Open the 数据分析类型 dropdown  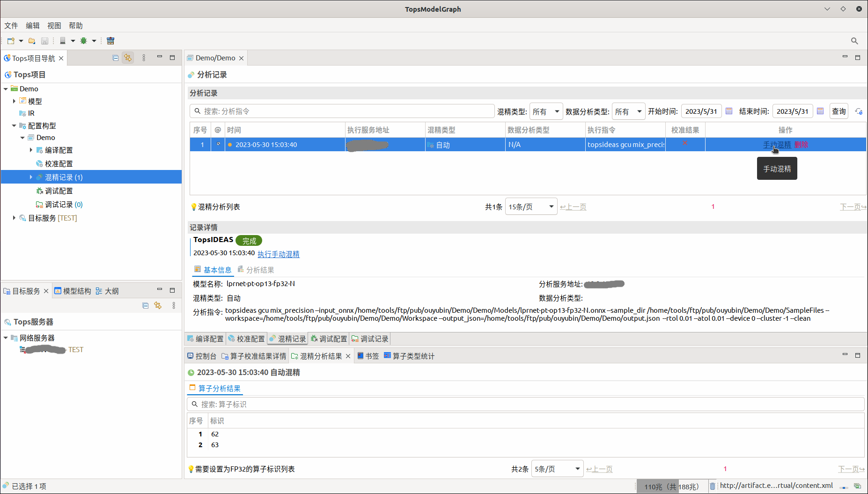[629, 111]
